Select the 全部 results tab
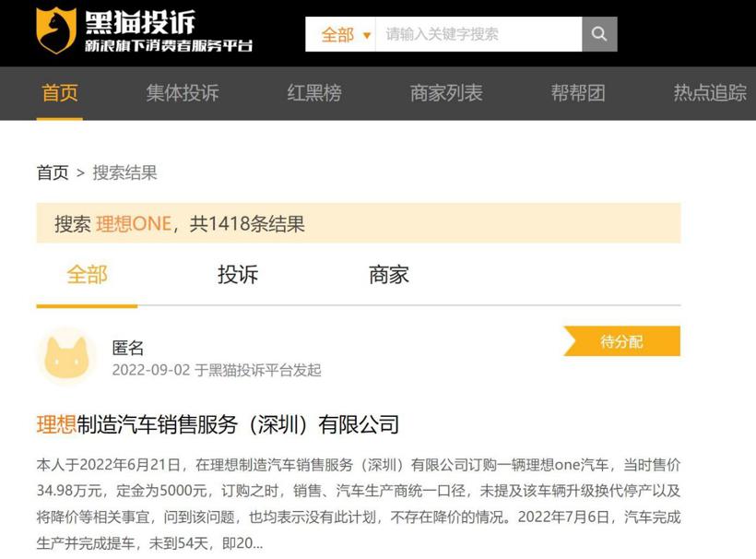 coord(87,275)
